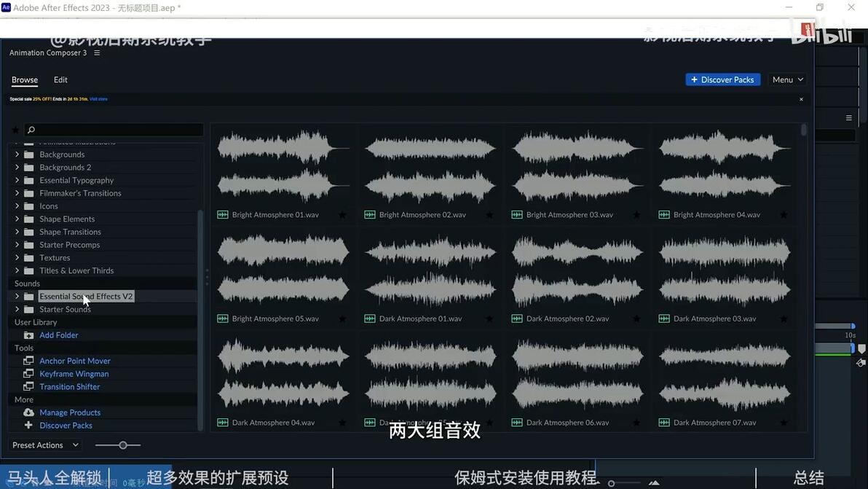This screenshot has width=868, height=489.
Task: Favorite Dark Atmosphere 02.wav with its star
Action: (636, 319)
